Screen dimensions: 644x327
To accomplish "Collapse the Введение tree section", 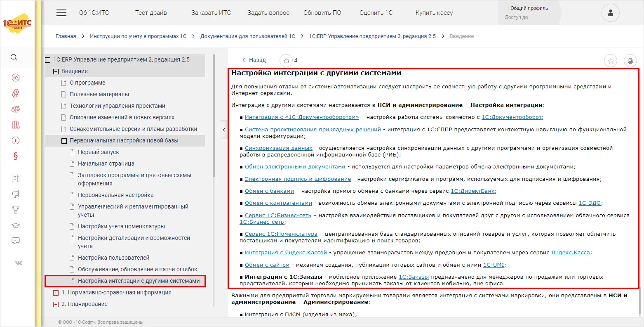I will click(x=56, y=71).
